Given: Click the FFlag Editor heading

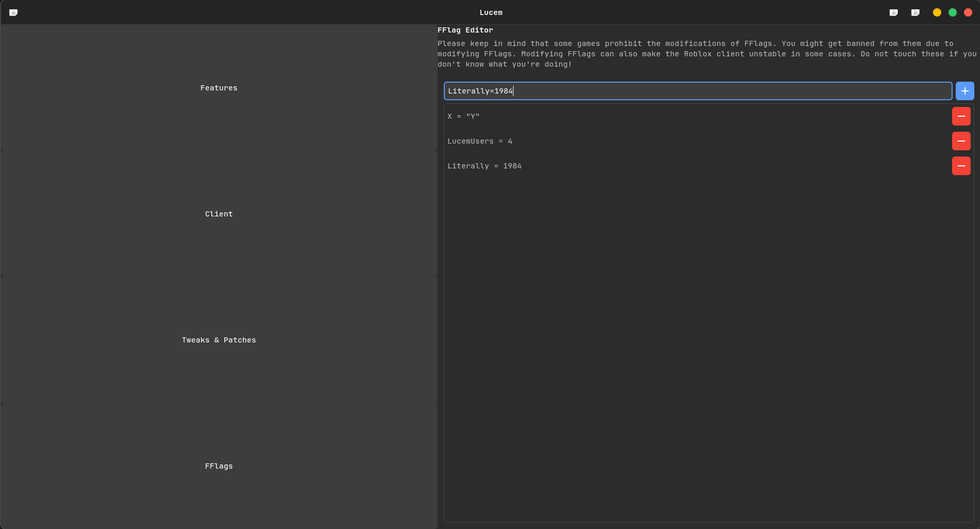Looking at the screenshot, I should click(x=465, y=30).
